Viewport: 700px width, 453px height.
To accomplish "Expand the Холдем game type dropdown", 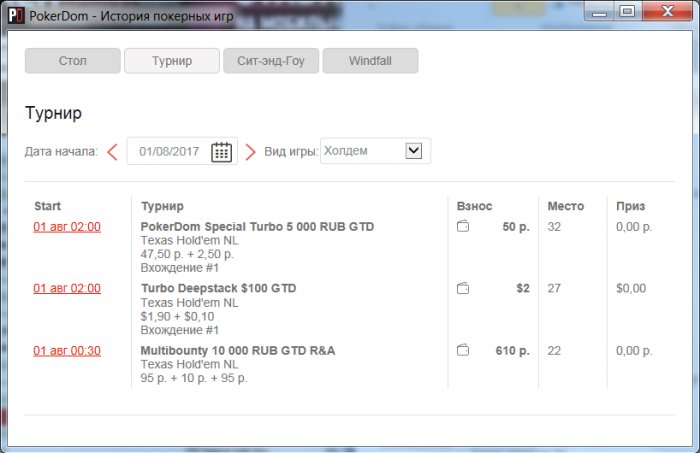I will point(413,150).
